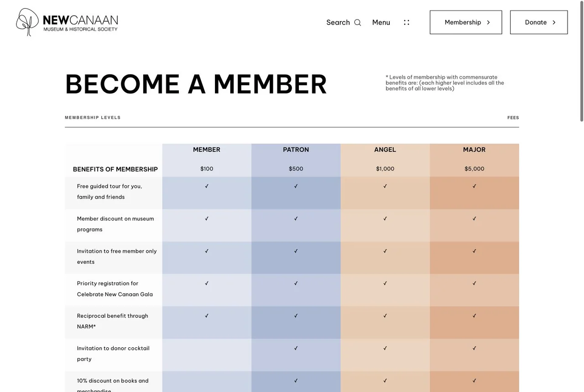Open the four-dot Menu icon
The image size is (584, 392).
click(407, 22)
